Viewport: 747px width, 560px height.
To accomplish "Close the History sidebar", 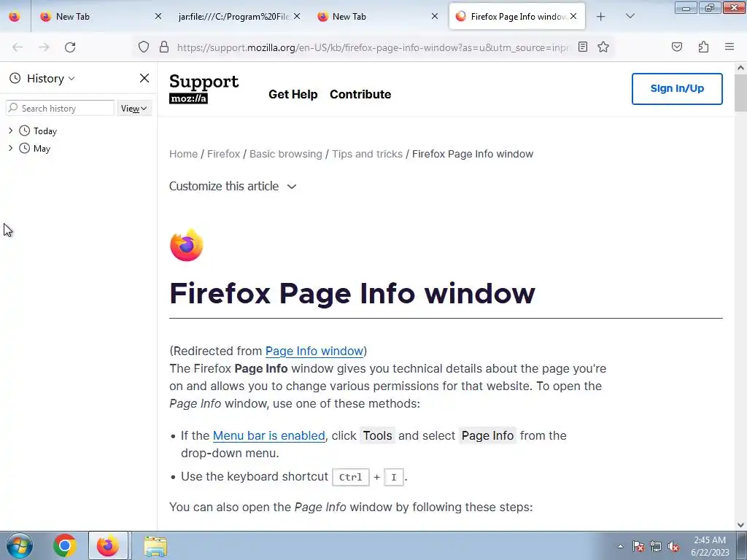I will pos(144,78).
